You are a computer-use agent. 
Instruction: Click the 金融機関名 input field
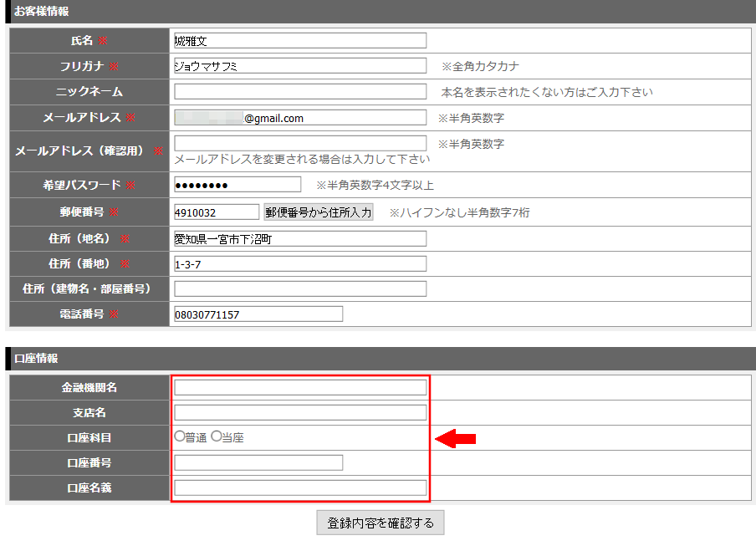pos(300,387)
